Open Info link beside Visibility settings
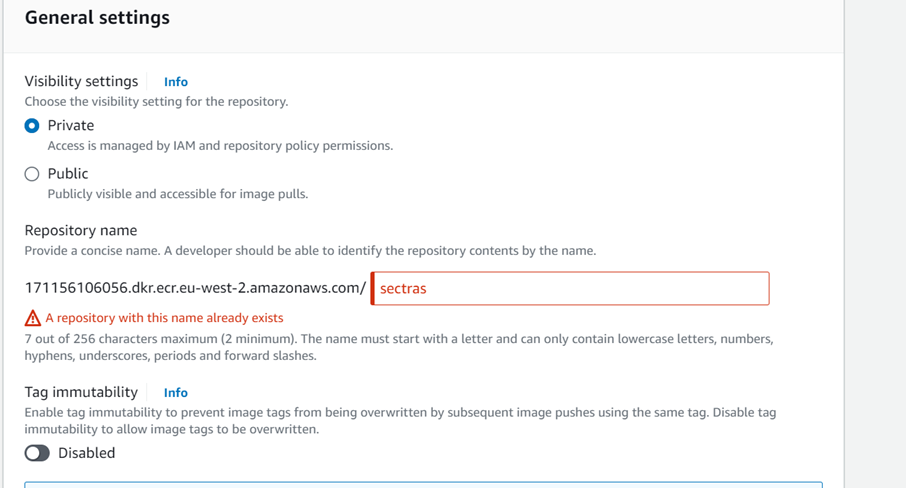Viewport: 906px width, 488px height. pyautogui.click(x=176, y=82)
